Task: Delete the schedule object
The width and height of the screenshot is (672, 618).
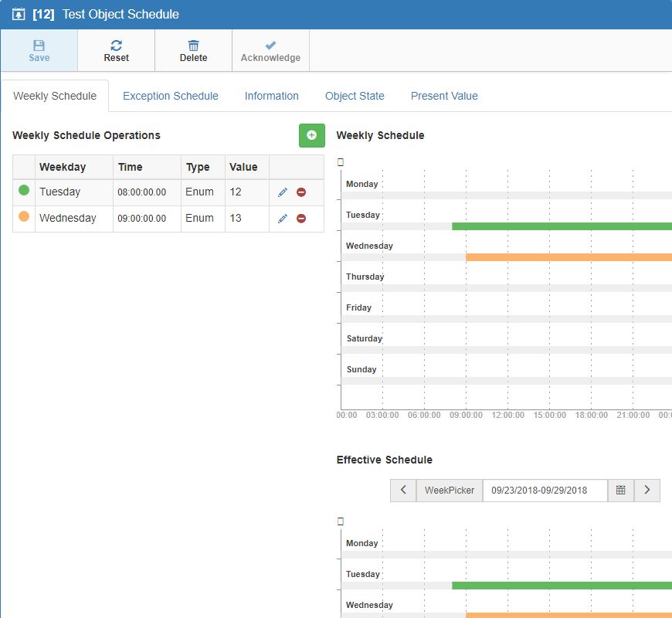Action: click(193, 51)
